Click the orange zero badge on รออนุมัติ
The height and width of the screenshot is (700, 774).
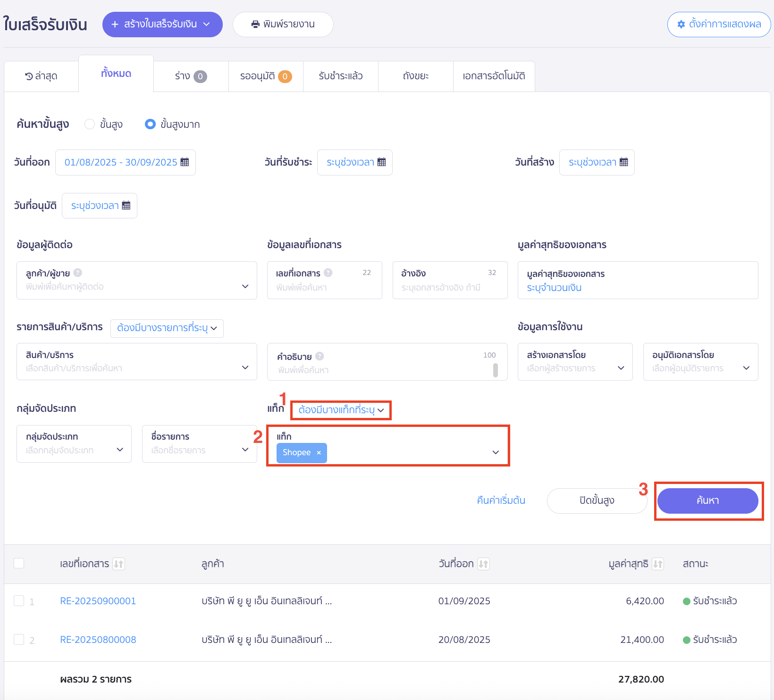(x=285, y=76)
